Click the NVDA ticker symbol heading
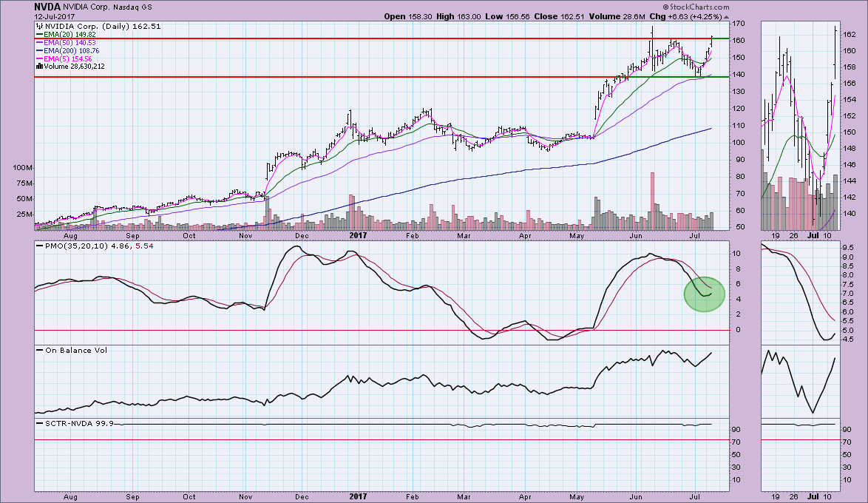Screen dimensions: 868x503 tap(47, 7)
